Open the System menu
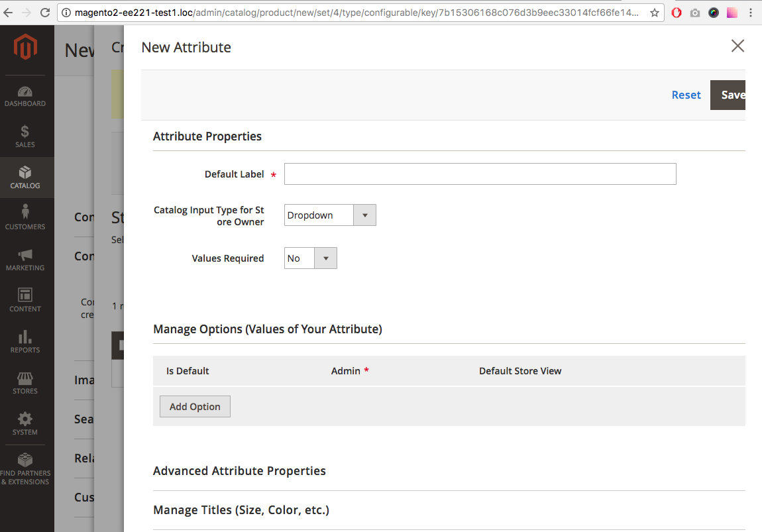Viewport: 762px width, 532px height. (25, 423)
